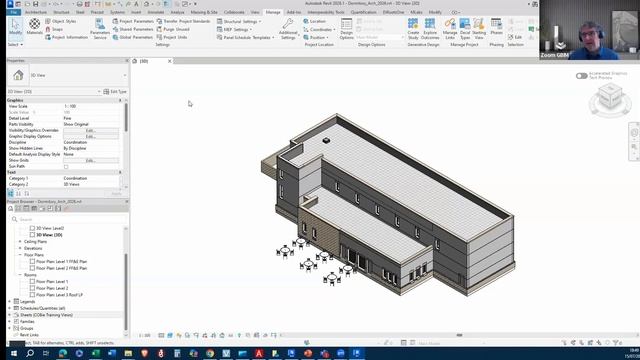Click the Location tool

(314, 21)
